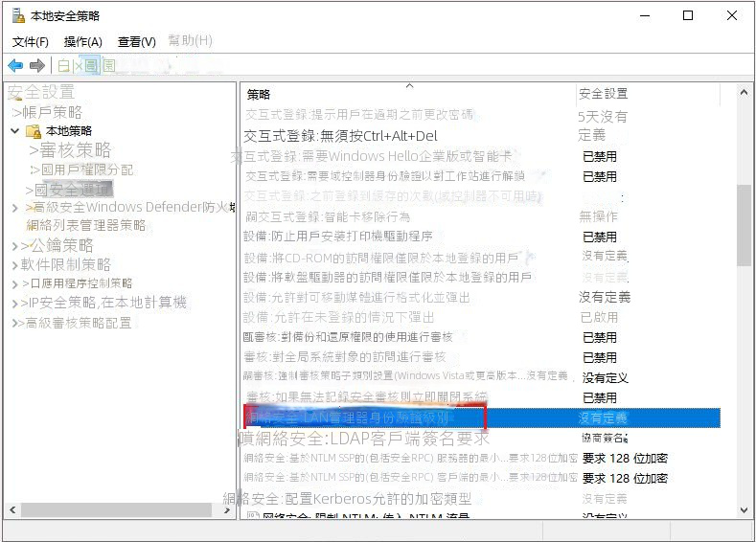The height and width of the screenshot is (542, 756).
Task: Open the 查看(V) menu
Action: click(137, 42)
